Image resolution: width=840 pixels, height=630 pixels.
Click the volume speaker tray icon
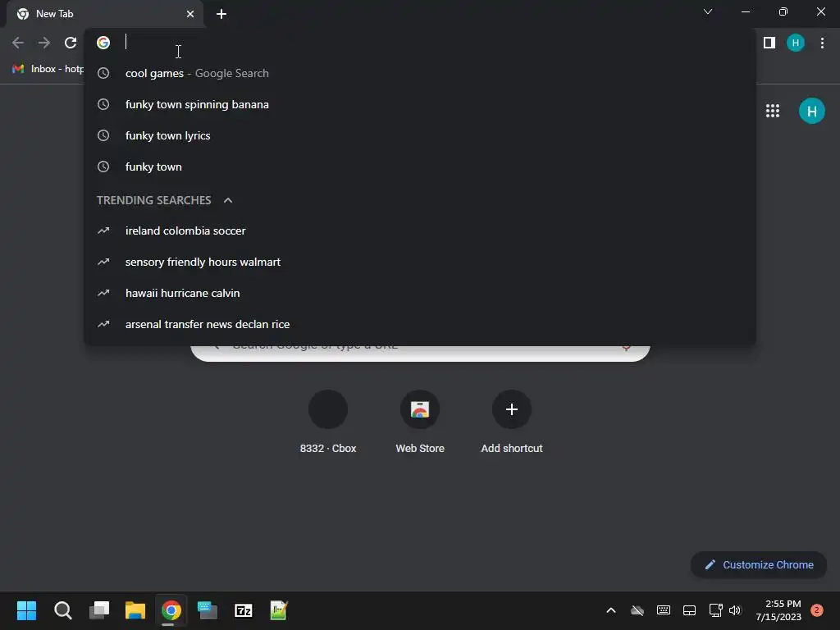(x=735, y=610)
